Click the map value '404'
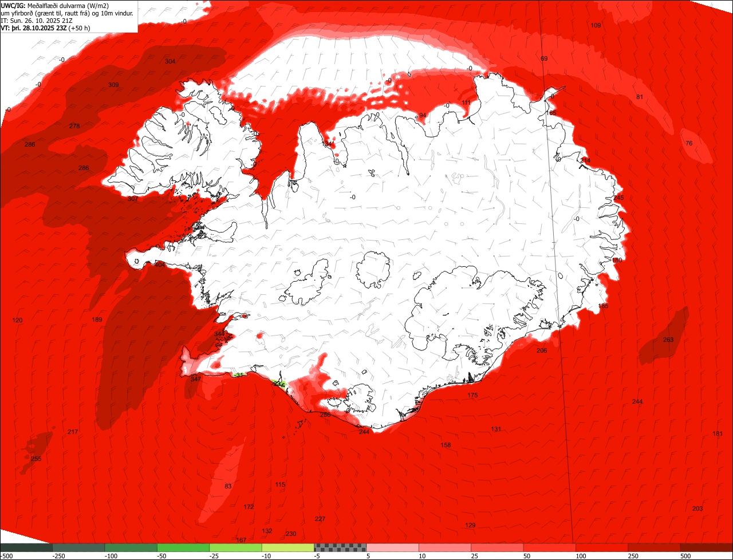The image size is (733, 560). [x=160, y=265]
